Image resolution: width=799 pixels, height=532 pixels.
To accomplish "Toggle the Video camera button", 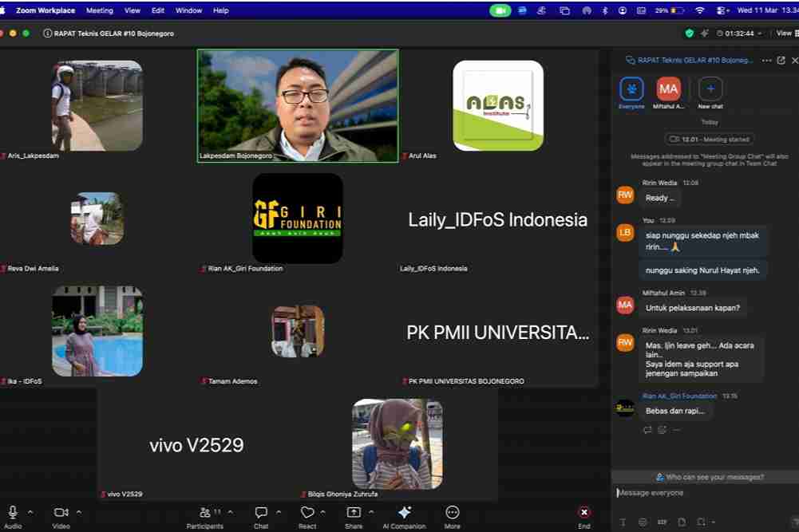I will coord(61,512).
